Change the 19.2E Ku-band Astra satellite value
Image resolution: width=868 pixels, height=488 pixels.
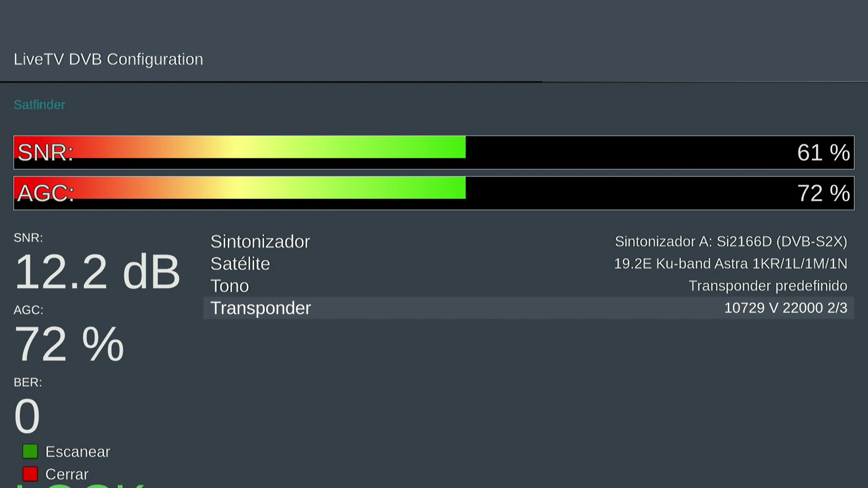tap(730, 264)
